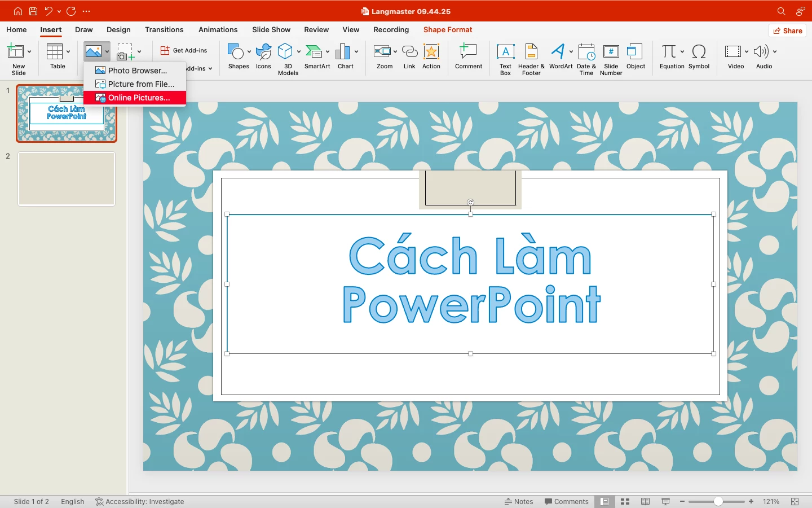The width and height of the screenshot is (812, 508).
Task: Click the Screenshot camera icon
Action: pos(125,52)
